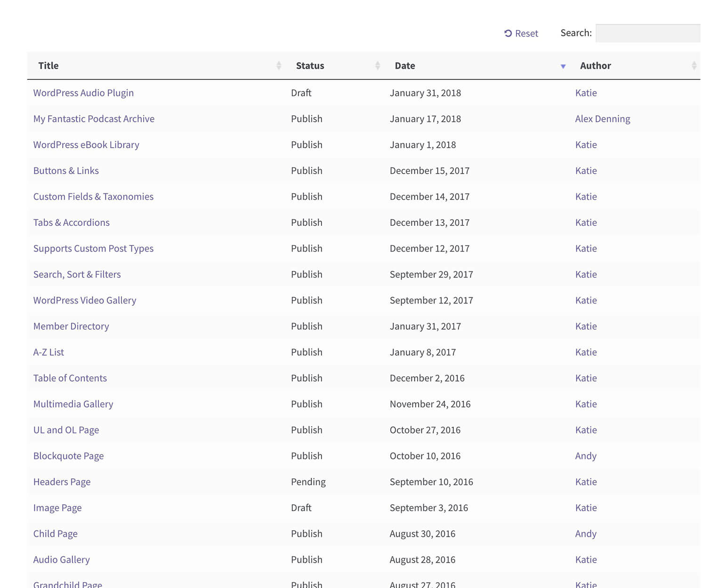Sort the table by Title header
The width and height of the screenshot is (725, 588).
tap(48, 66)
